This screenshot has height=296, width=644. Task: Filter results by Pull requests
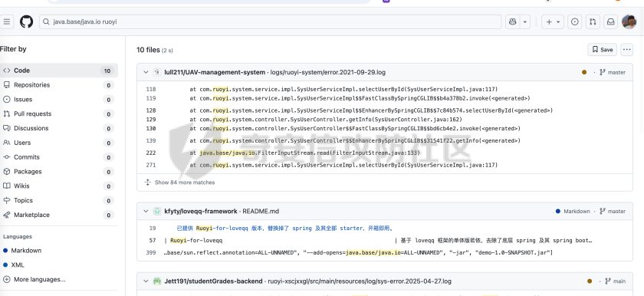(59, 113)
